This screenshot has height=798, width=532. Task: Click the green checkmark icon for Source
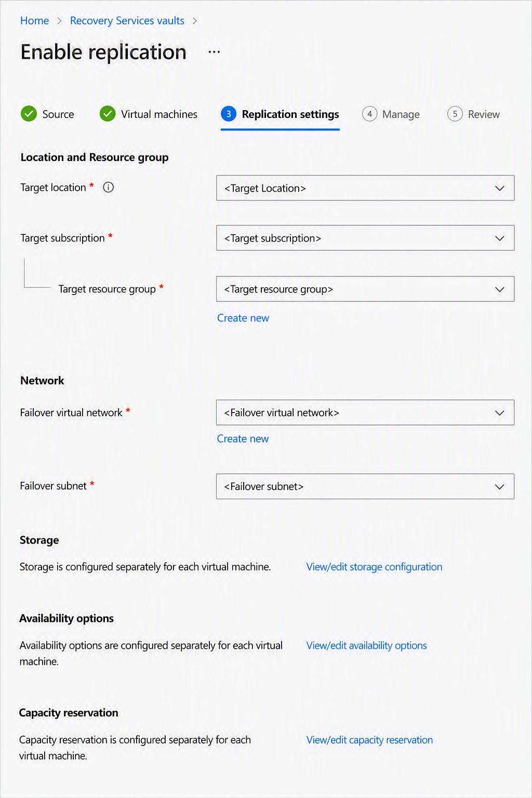point(29,114)
